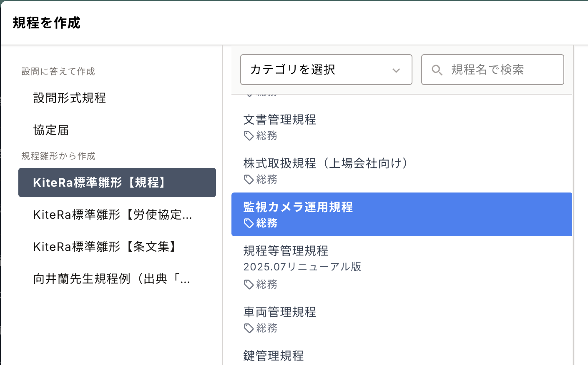The height and width of the screenshot is (365, 588).
Task: Select 協定届 in the sidebar
Action: (51, 130)
